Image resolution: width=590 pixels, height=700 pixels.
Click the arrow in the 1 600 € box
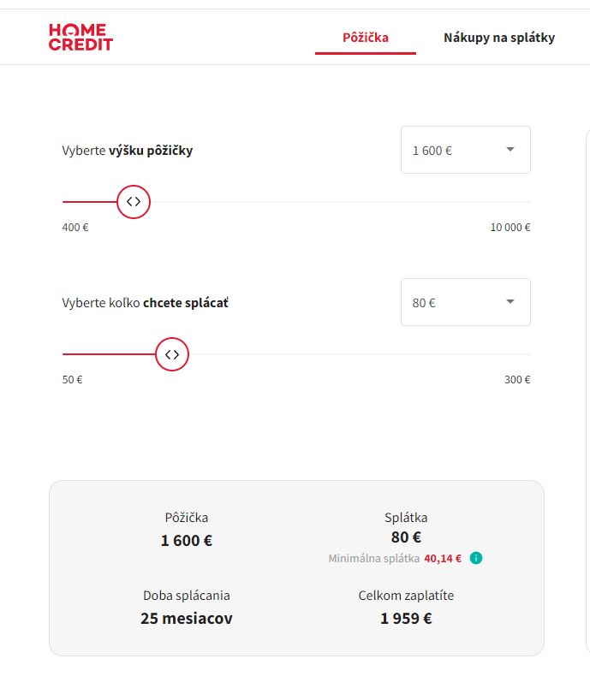(510, 150)
